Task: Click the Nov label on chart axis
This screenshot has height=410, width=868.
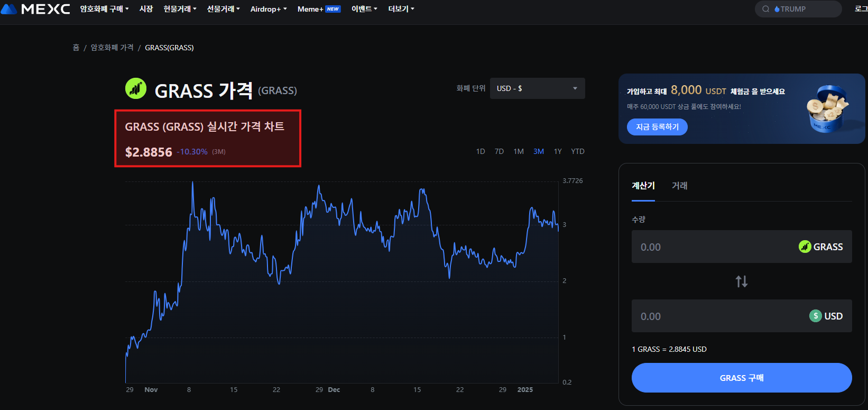Action: tap(151, 390)
